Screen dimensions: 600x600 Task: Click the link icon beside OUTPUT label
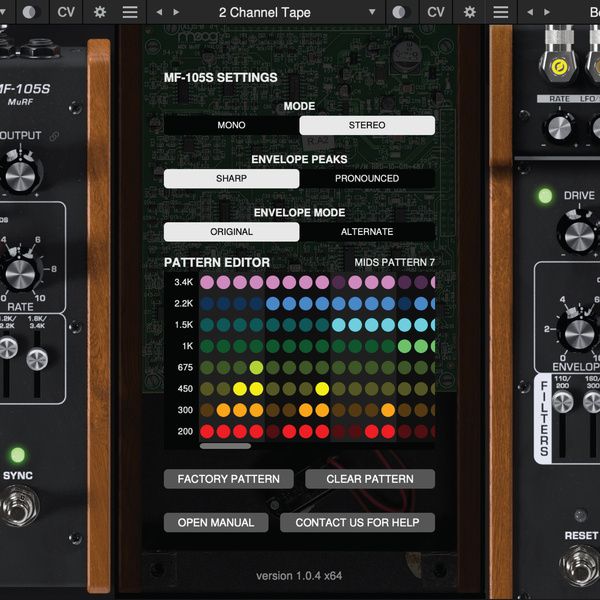[54, 136]
